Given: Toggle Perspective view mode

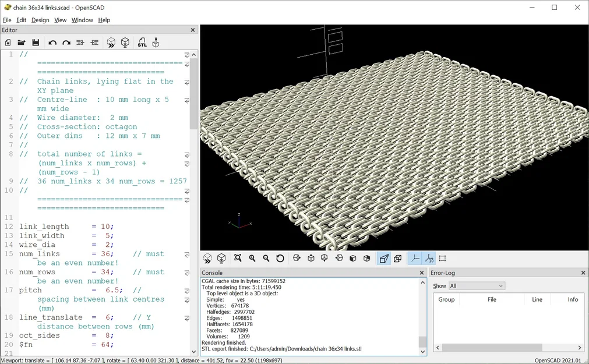Looking at the screenshot, I should pos(384,258).
